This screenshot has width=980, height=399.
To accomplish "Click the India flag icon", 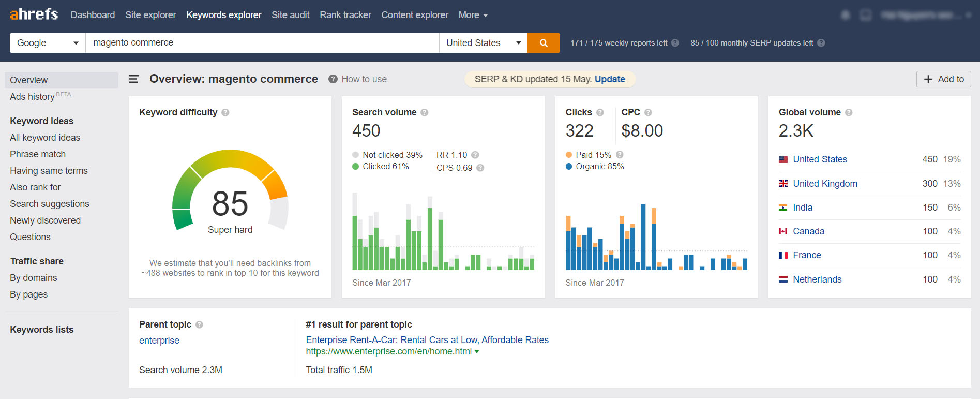I will [x=783, y=208].
